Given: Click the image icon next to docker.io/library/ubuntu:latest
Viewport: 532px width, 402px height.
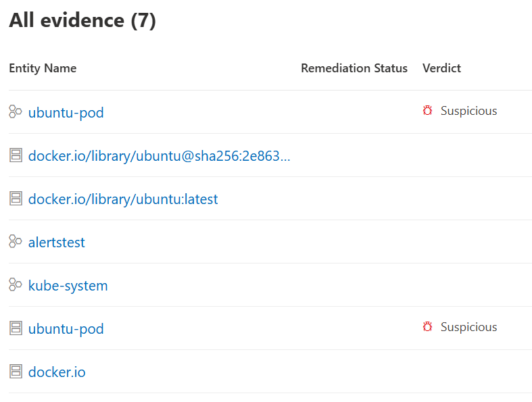Looking at the screenshot, I should click(x=16, y=199).
